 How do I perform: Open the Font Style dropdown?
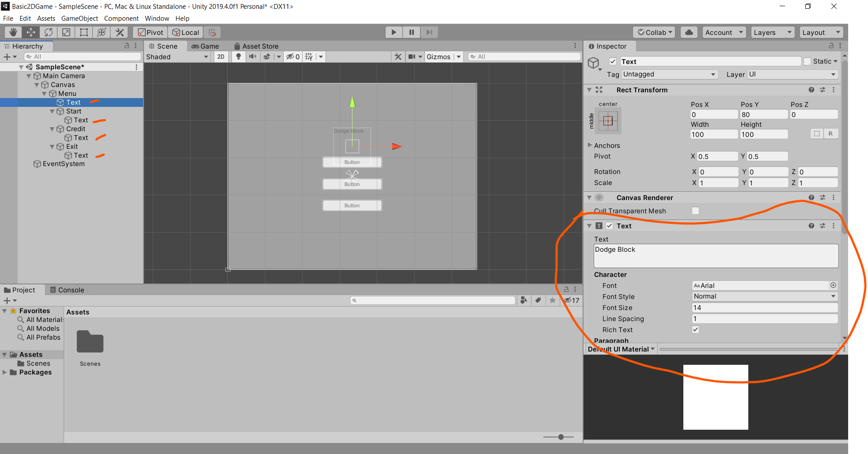click(765, 296)
